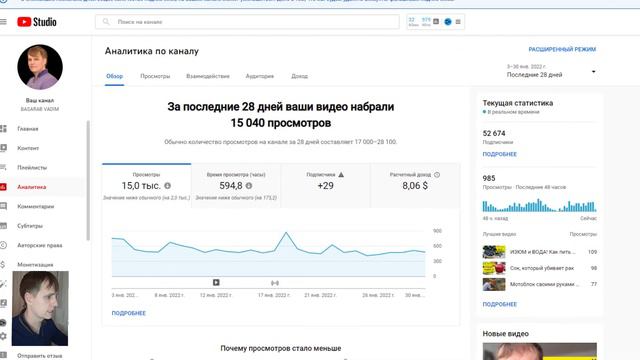Select the Расчетный доход 8,06 $ card
The height and width of the screenshot is (360, 640).
click(x=415, y=186)
